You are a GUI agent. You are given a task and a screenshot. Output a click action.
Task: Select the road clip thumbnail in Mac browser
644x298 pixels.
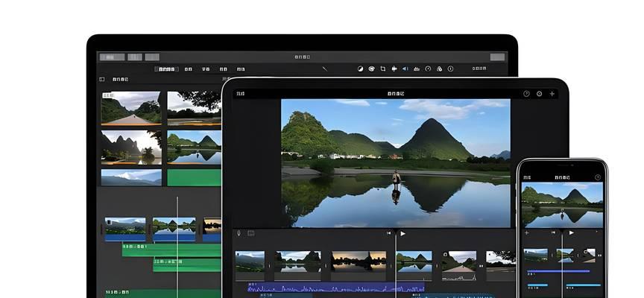[131, 108]
